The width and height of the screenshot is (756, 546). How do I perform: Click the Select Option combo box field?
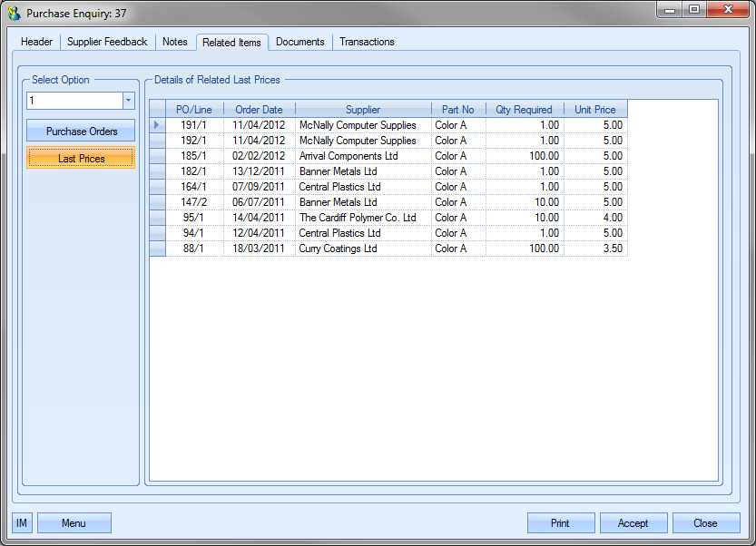(x=74, y=101)
